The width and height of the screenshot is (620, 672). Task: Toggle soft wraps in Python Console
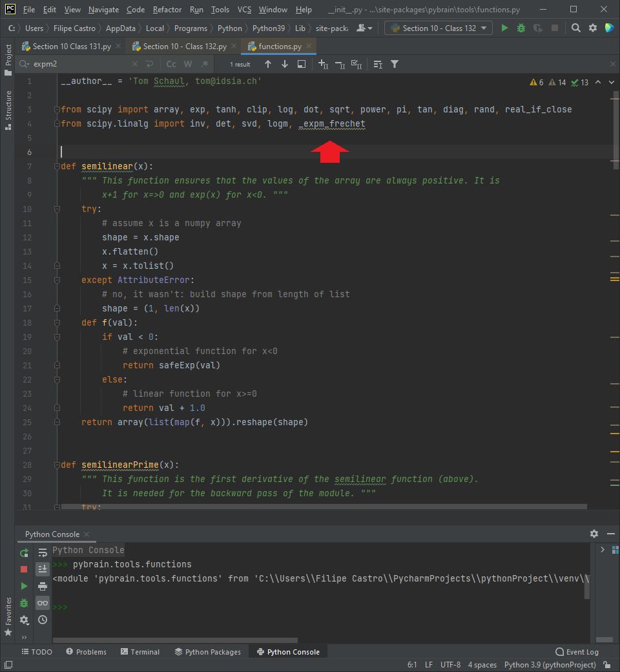43,553
